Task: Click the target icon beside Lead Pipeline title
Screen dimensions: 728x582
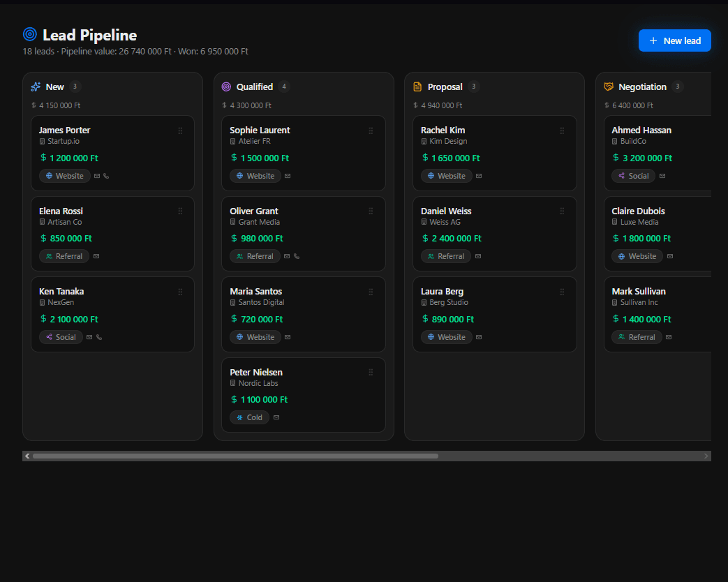Action: [30, 34]
